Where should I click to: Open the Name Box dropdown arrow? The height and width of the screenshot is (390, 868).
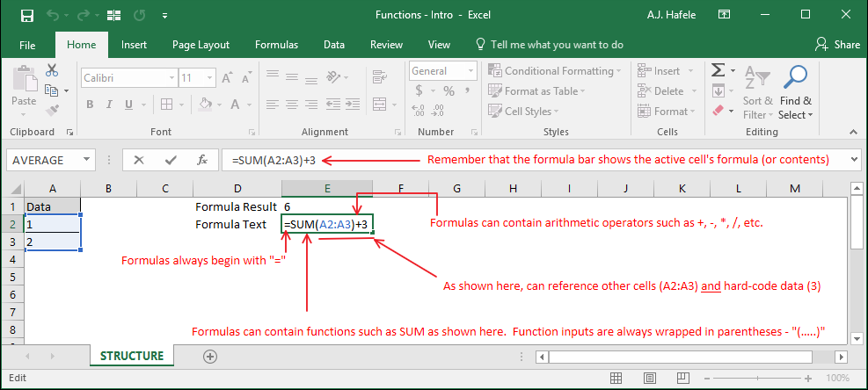coord(86,160)
